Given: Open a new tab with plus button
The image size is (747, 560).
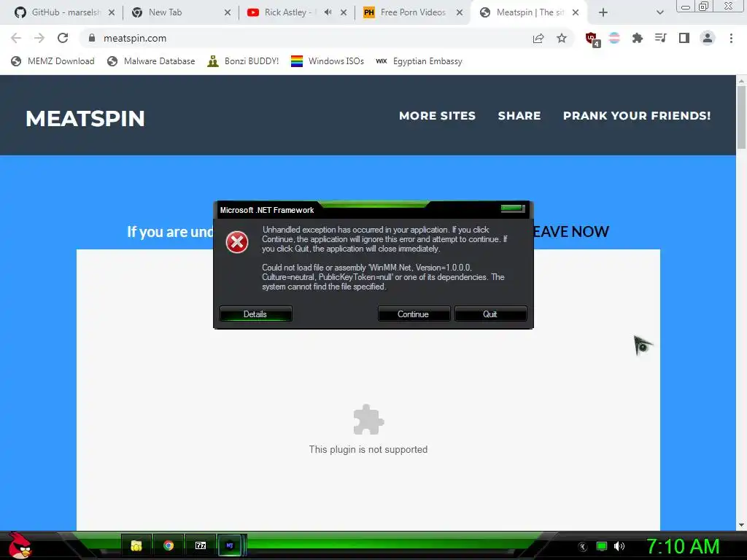Looking at the screenshot, I should tap(603, 13).
